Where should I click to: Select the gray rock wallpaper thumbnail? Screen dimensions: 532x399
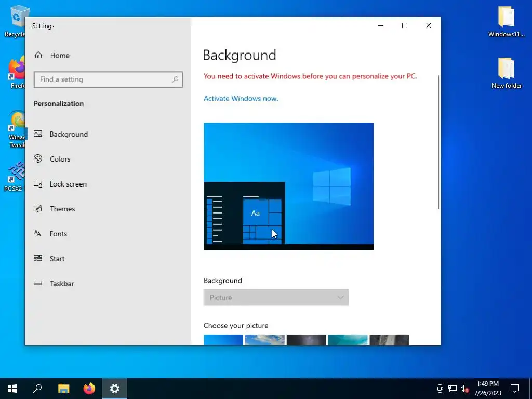click(x=389, y=340)
